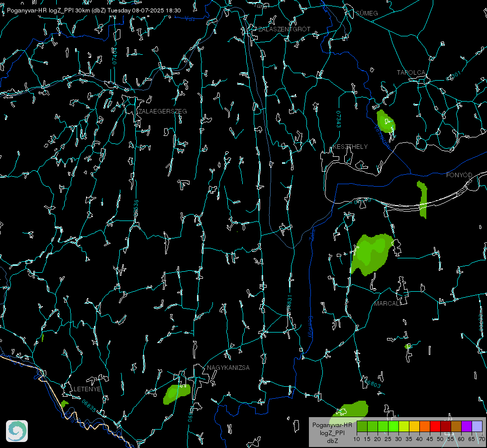Click the ZALAEGERSZEG city label

163,112
